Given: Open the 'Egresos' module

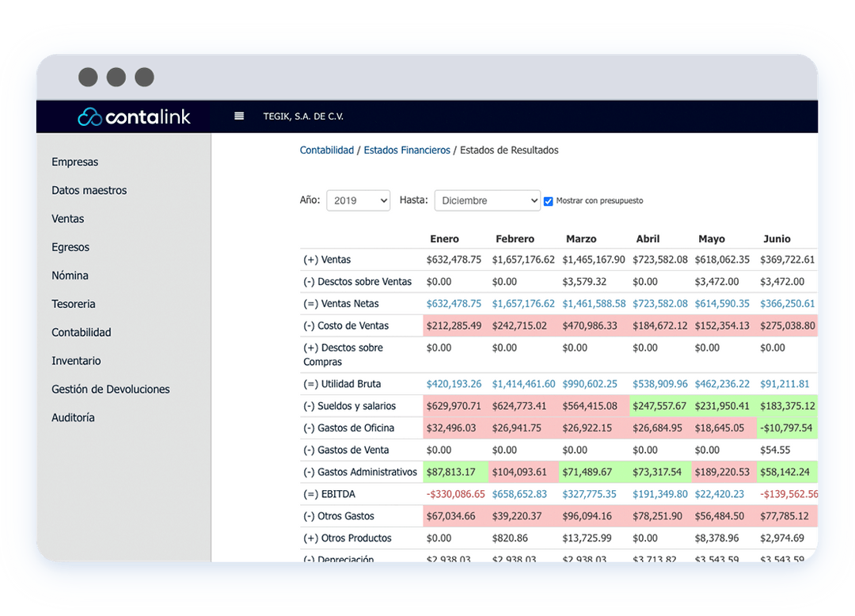Looking at the screenshot, I should click(x=70, y=247).
